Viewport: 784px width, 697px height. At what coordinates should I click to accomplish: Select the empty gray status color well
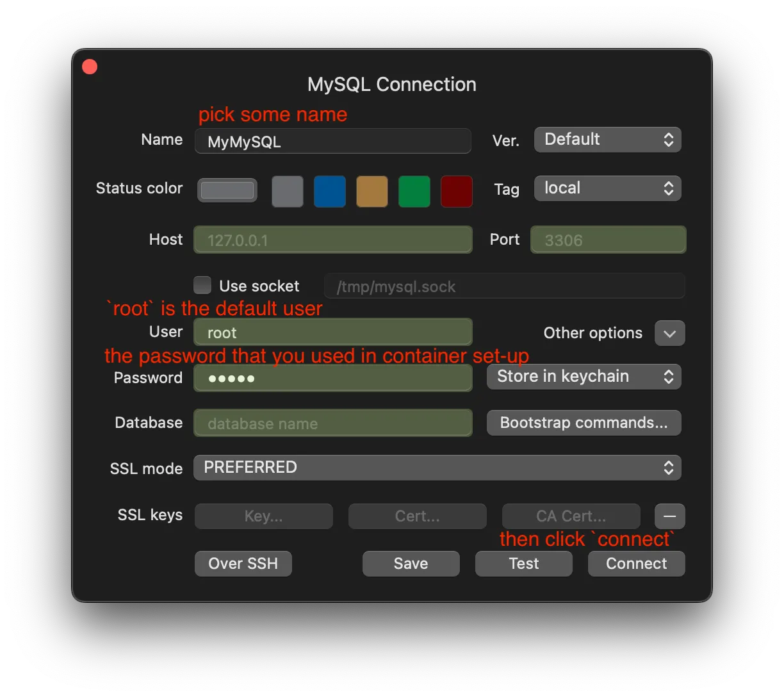(x=227, y=190)
